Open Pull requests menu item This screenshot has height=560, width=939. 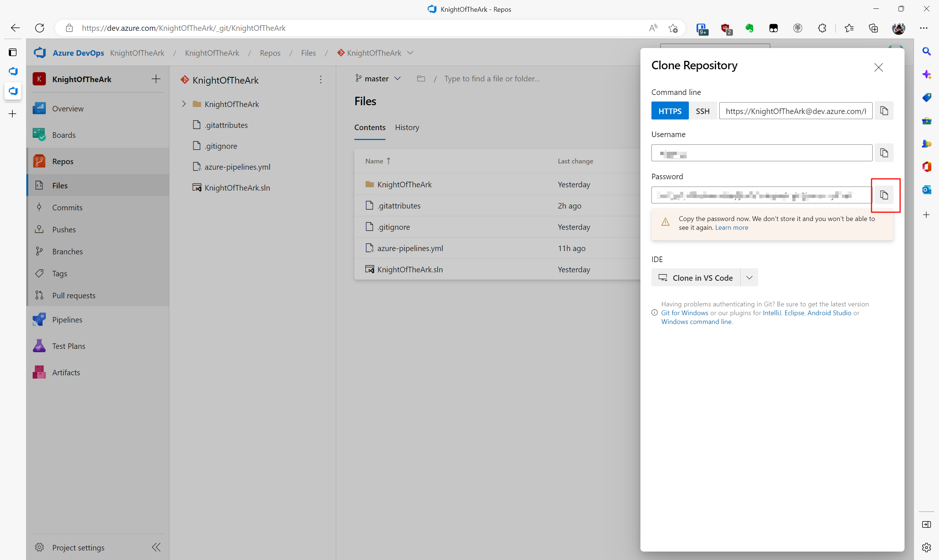coord(74,295)
